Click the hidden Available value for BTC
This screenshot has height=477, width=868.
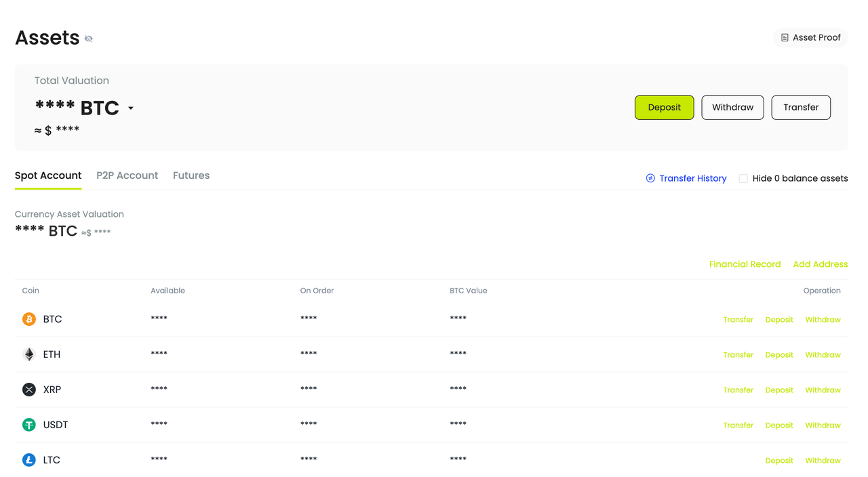coord(159,318)
